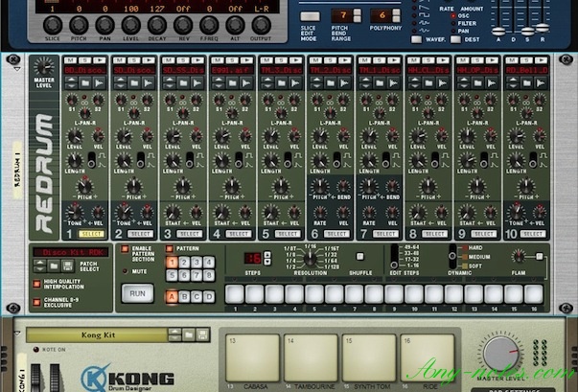
Task: Flip the Dynamic hard/medium/soft switch
Action: click(x=451, y=256)
